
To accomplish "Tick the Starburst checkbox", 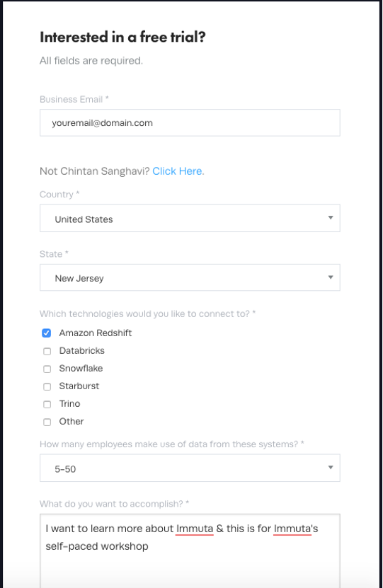I will [x=47, y=386].
